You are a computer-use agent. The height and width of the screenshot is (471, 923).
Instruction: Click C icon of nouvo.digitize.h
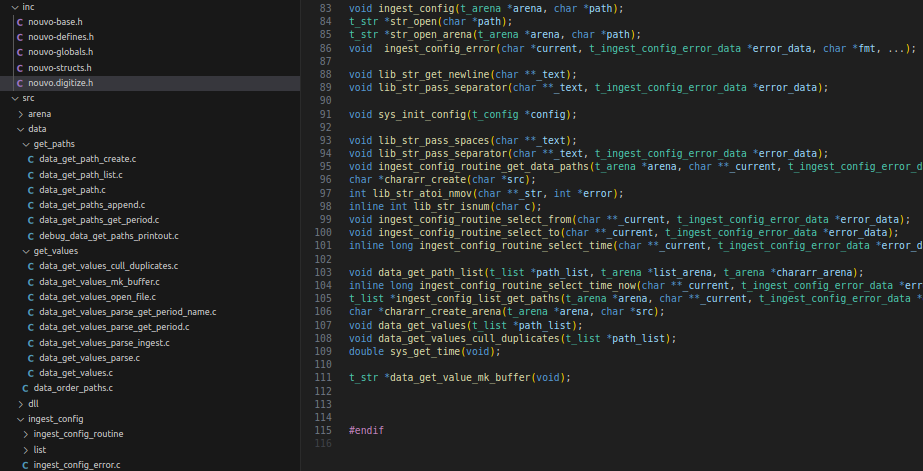[x=20, y=84]
